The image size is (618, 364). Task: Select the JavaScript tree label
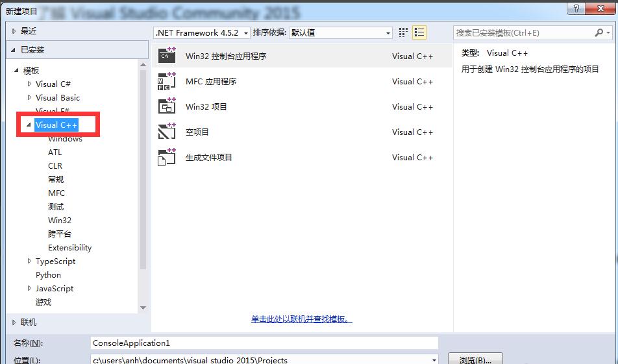(55, 288)
